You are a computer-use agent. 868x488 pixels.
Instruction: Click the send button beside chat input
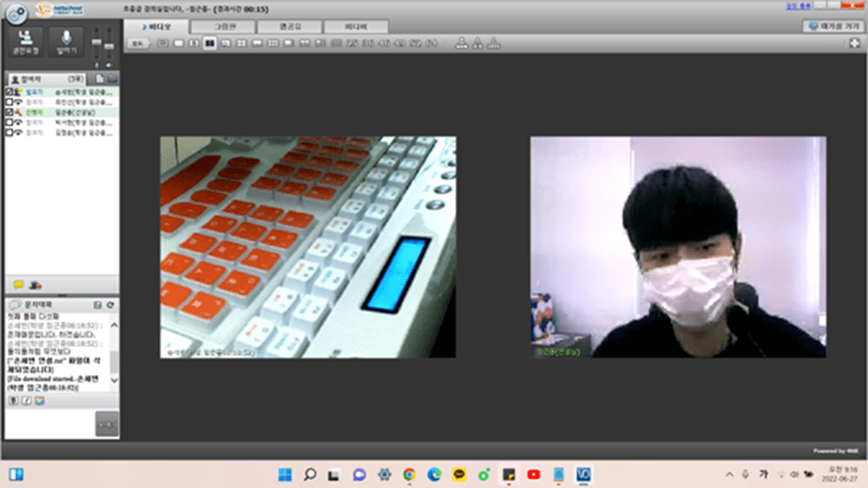pyautogui.click(x=107, y=424)
